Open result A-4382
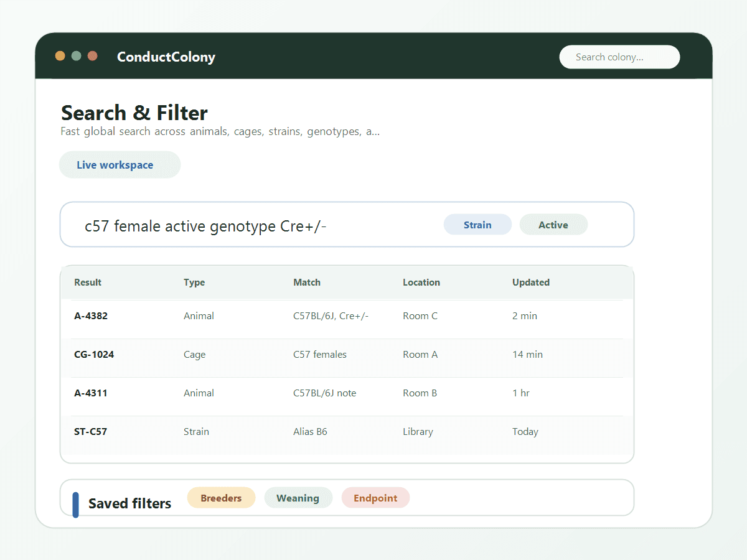The height and width of the screenshot is (560, 747). point(91,315)
